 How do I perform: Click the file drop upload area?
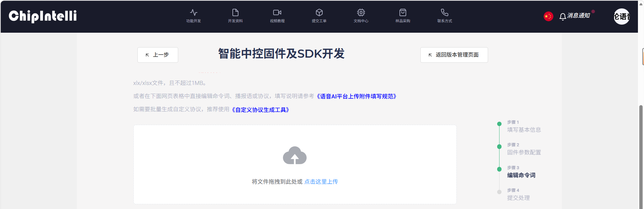(x=295, y=165)
